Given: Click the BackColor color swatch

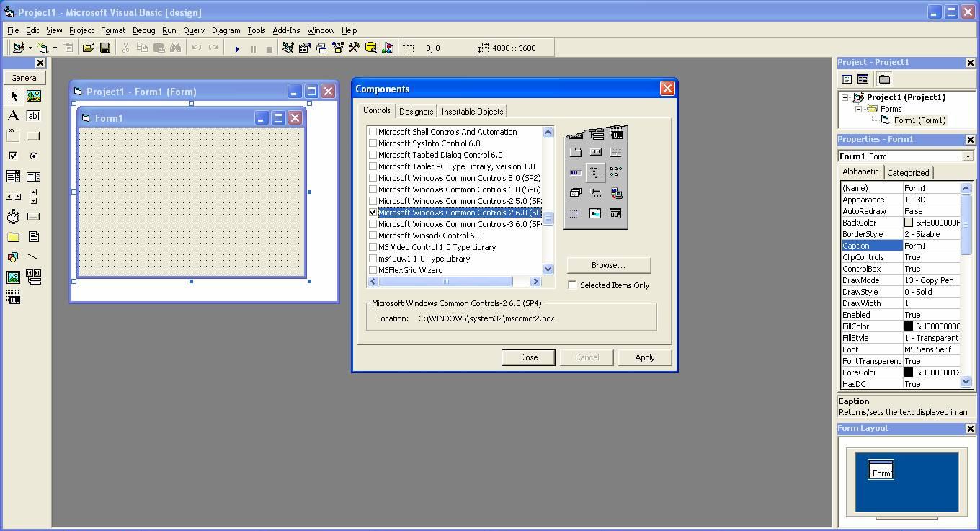Looking at the screenshot, I should [x=909, y=223].
